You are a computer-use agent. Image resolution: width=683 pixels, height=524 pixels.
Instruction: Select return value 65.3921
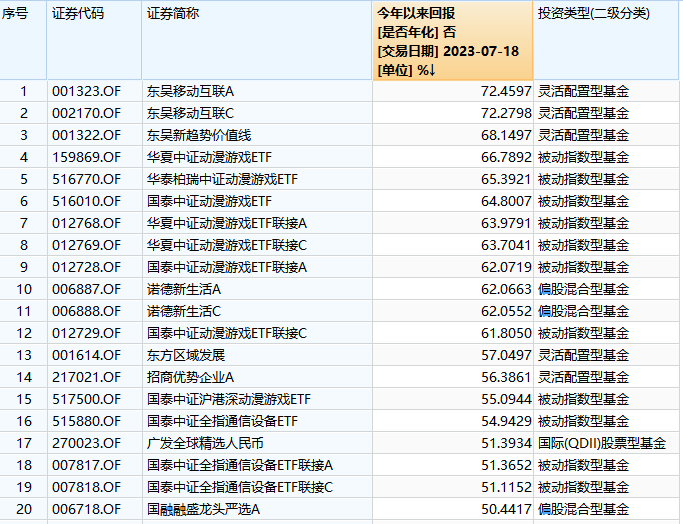(x=506, y=179)
